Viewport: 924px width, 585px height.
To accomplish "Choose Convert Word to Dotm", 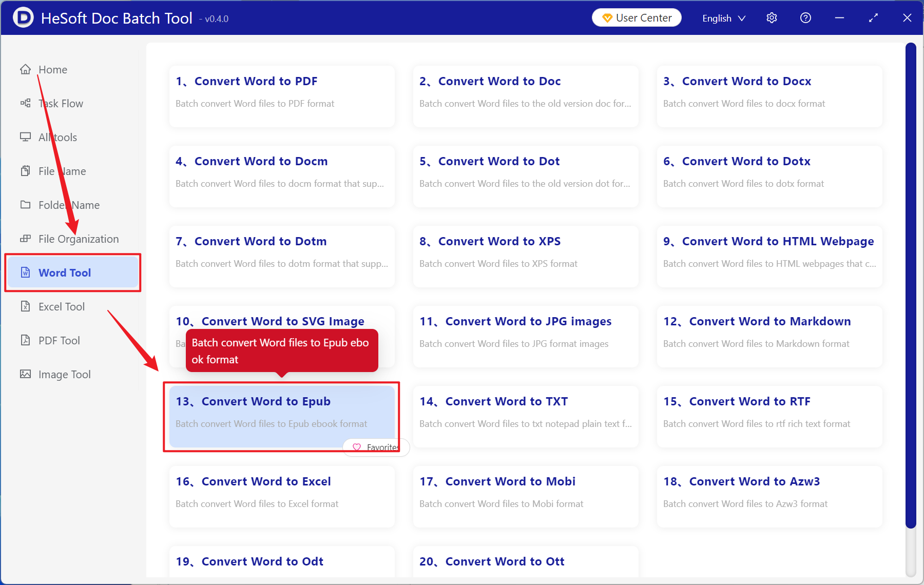I will pos(282,257).
